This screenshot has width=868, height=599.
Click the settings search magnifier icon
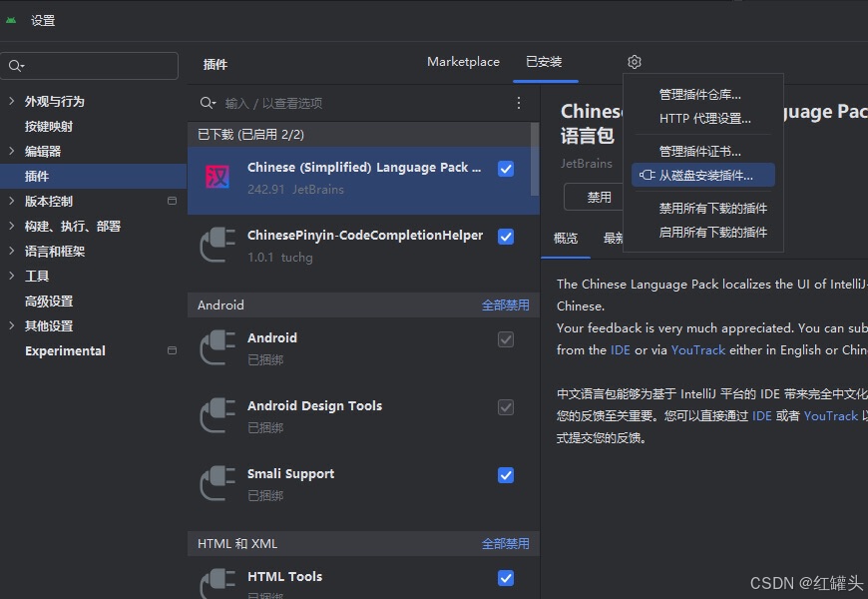pyautogui.click(x=16, y=66)
